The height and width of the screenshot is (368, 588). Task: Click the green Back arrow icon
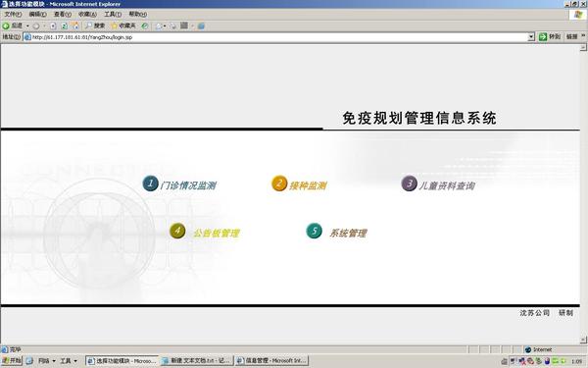point(6,26)
